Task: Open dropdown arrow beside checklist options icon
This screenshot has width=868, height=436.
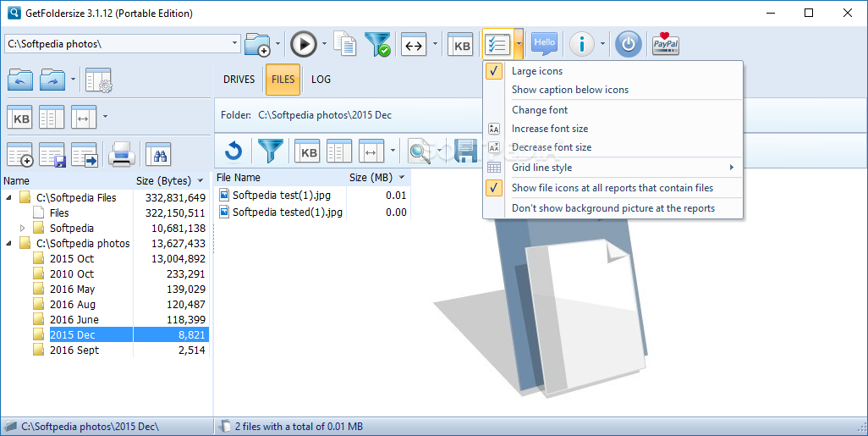Action: pyautogui.click(x=518, y=44)
